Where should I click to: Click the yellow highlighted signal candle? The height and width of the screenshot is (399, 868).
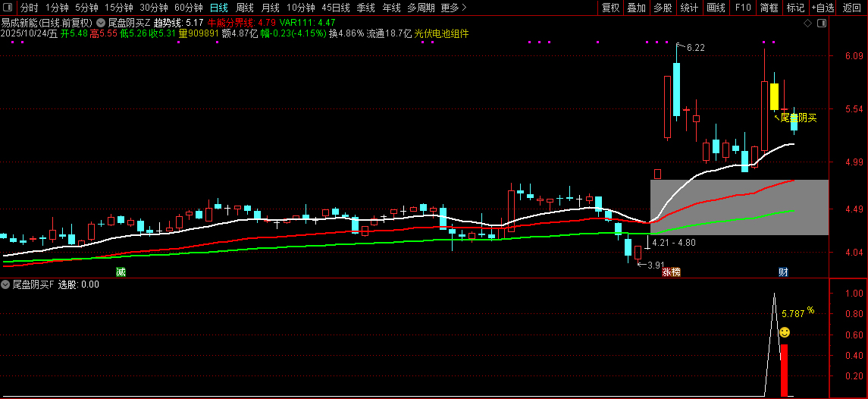pos(775,96)
